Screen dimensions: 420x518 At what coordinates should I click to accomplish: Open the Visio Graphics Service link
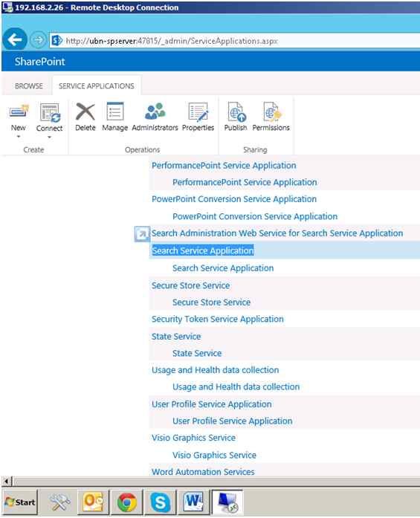(193, 438)
